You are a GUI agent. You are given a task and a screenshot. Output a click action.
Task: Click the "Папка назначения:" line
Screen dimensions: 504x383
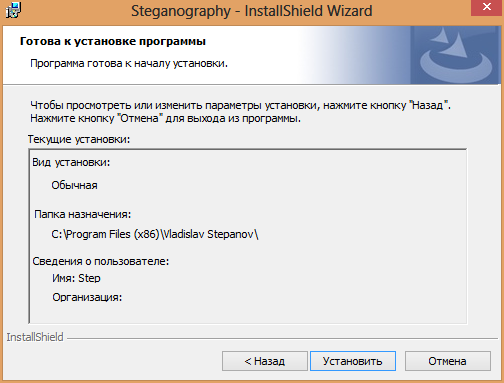tap(83, 214)
